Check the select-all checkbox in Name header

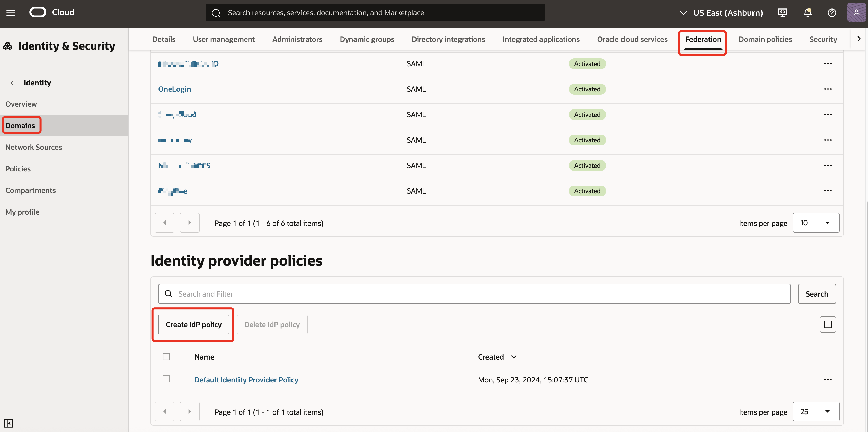pos(166,356)
